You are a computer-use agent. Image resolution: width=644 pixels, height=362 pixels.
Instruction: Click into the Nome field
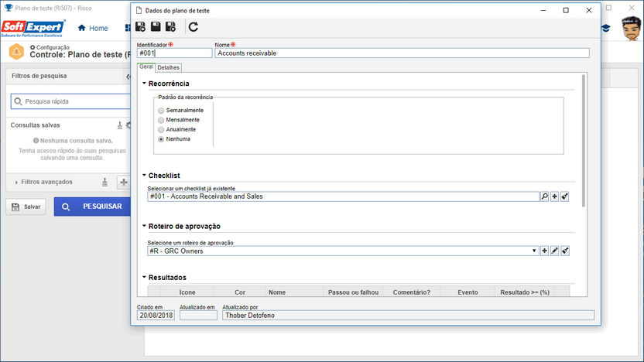[402, 53]
